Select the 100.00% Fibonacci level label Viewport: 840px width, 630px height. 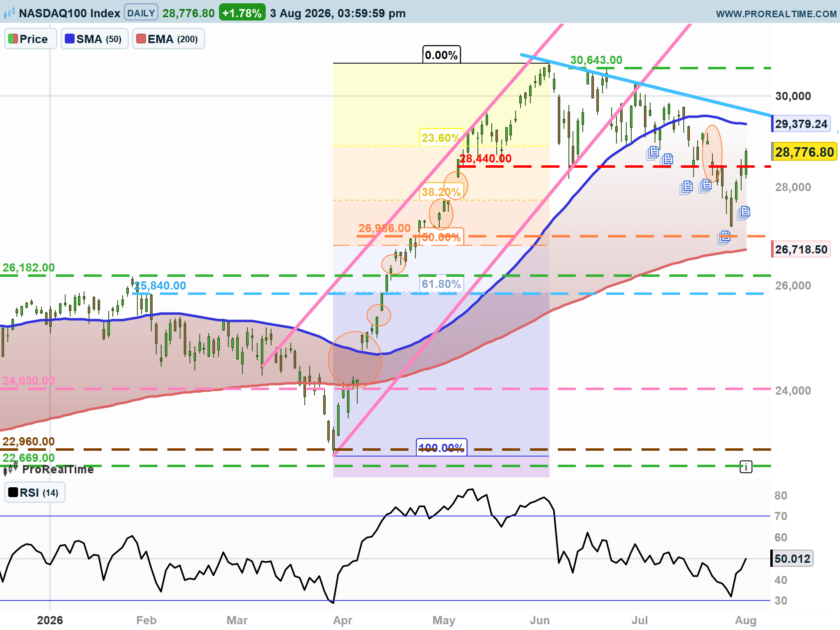click(x=441, y=447)
